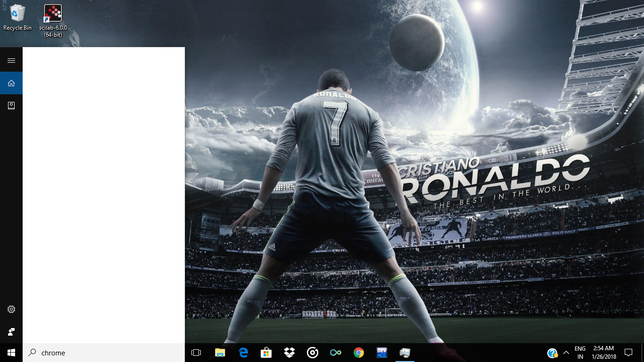Show hidden system tray icons
The height and width of the screenshot is (362, 644).
[x=566, y=353]
